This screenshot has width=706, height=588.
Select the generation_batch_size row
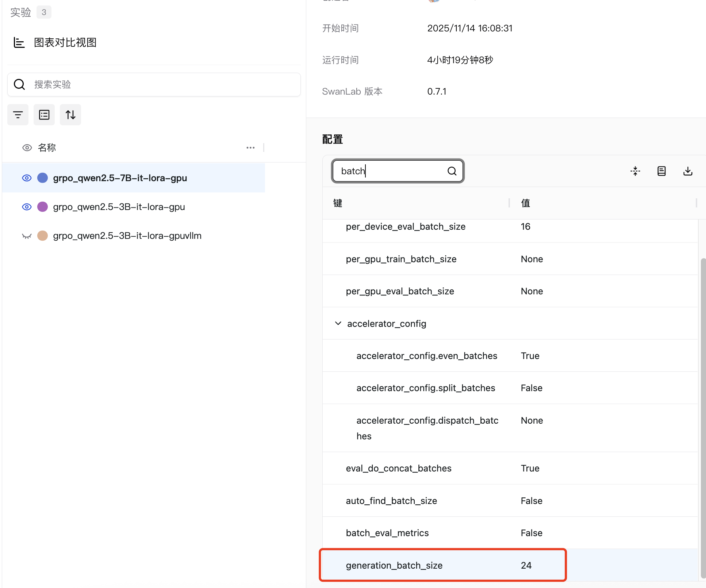tap(394, 565)
